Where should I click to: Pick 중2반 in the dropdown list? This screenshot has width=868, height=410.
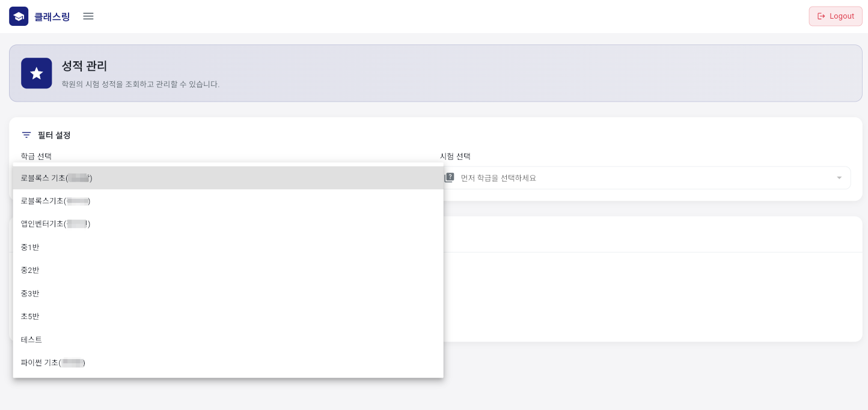point(30,270)
